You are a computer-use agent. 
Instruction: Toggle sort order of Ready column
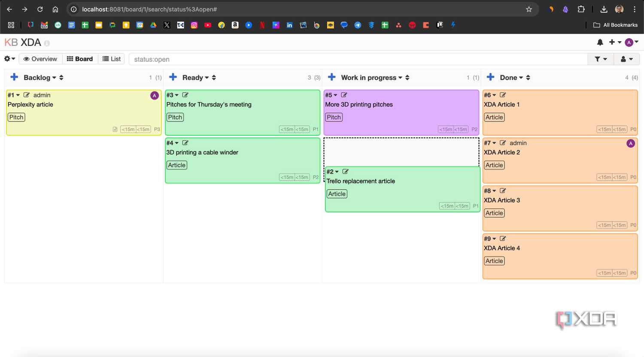tap(214, 78)
